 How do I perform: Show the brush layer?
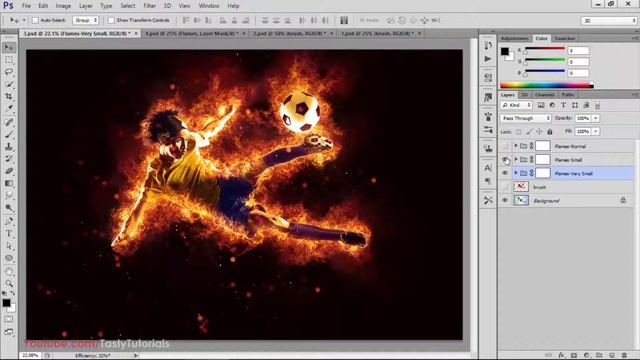505,187
